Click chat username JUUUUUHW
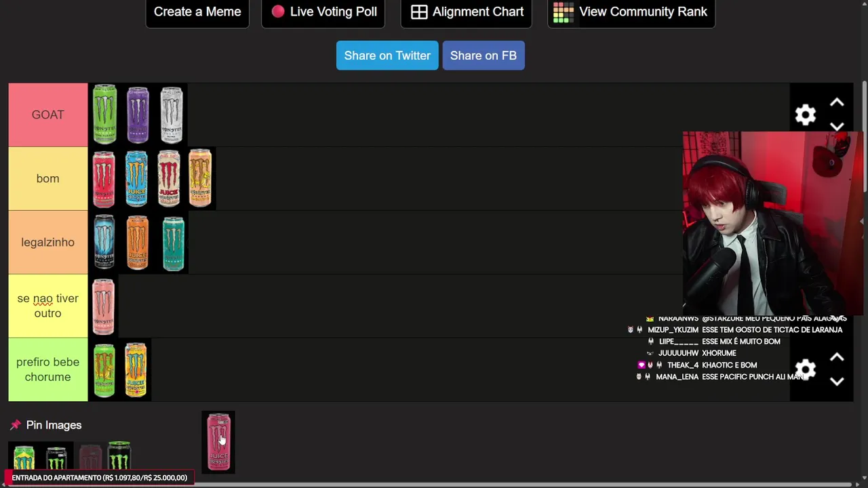Viewport: 868px width, 488px height. tap(678, 353)
